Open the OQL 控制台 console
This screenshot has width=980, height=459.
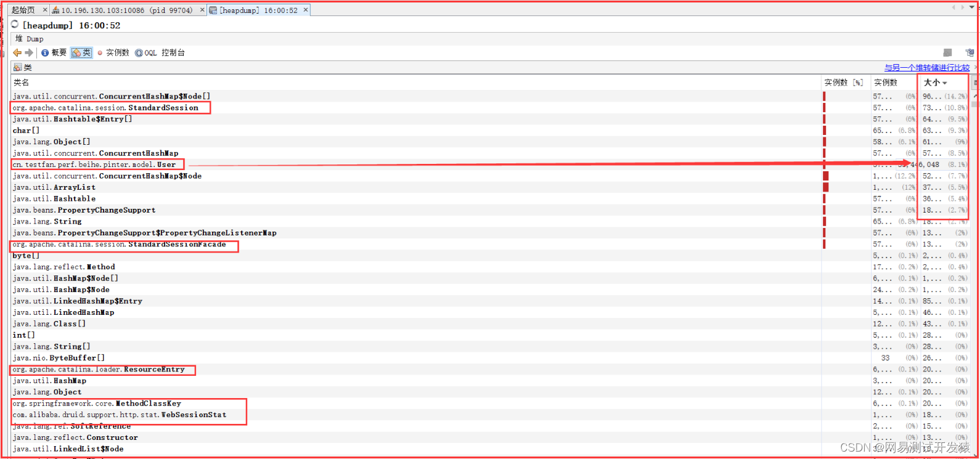click(160, 53)
